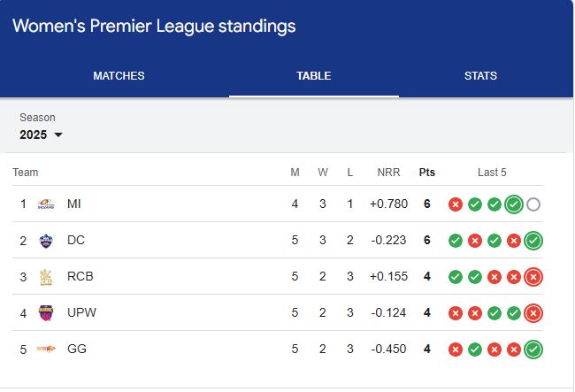Image resolution: width=575 pixels, height=392 pixels.
Task: Click GG's highlighted latest win icon
Action: coord(533,350)
